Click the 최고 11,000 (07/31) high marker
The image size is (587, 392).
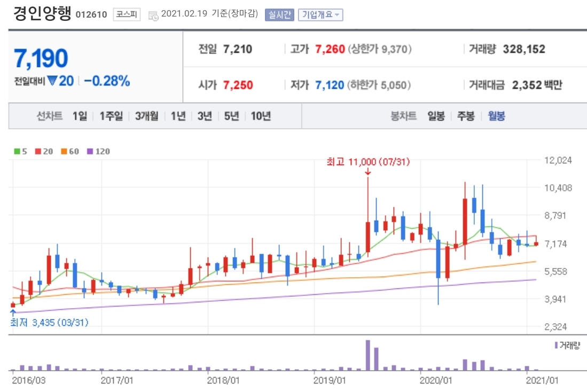pyautogui.click(x=368, y=162)
